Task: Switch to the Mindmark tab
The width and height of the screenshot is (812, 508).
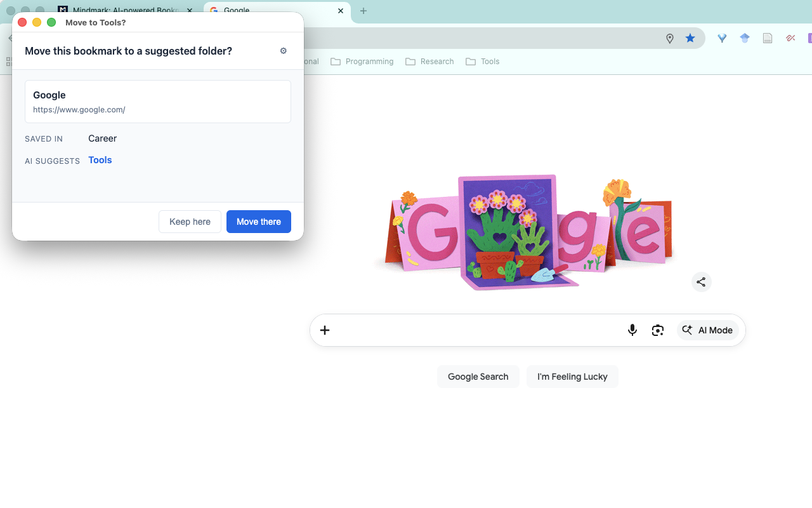Action: coord(127,11)
